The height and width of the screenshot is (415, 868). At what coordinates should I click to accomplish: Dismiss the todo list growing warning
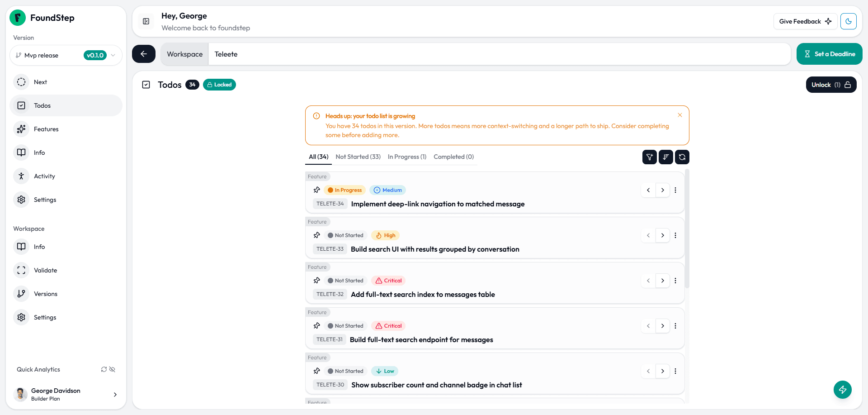point(680,115)
